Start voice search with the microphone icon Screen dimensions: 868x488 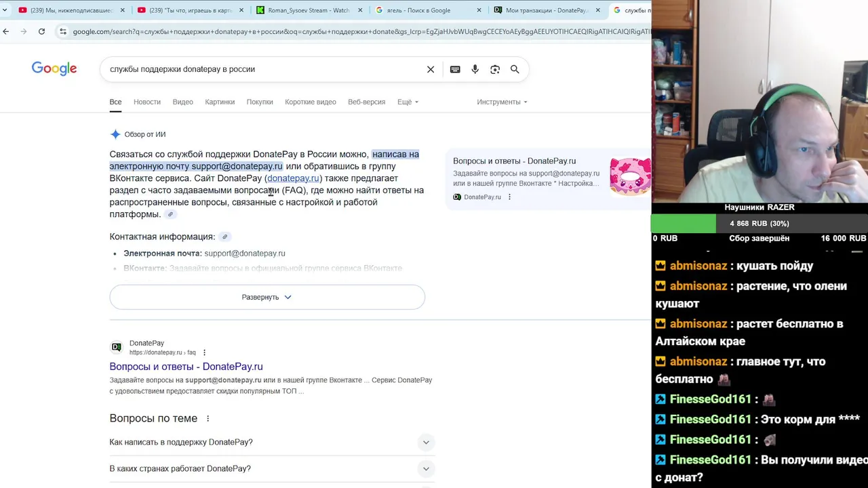(475, 69)
